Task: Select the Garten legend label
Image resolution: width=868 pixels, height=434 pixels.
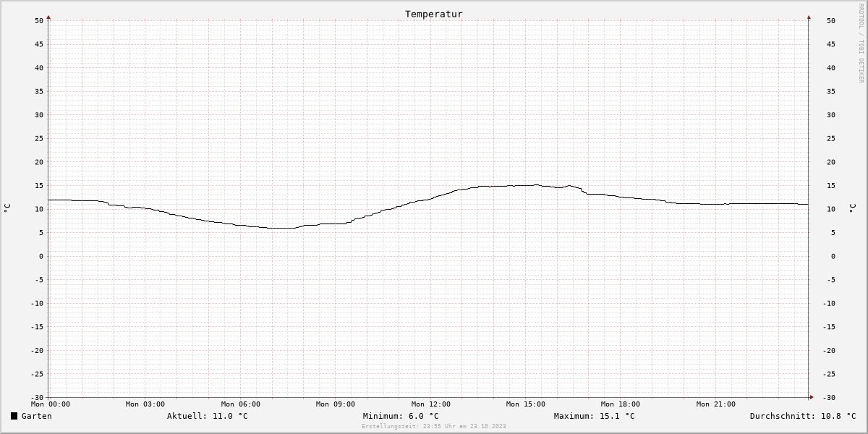Action: [x=37, y=416]
